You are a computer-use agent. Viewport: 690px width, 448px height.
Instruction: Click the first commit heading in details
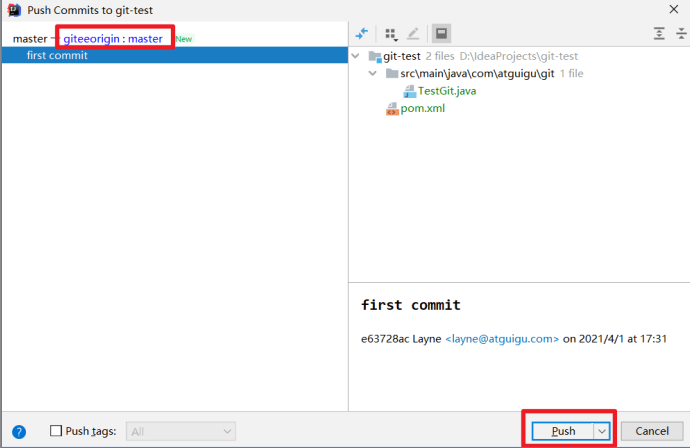click(x=411, y=305)
